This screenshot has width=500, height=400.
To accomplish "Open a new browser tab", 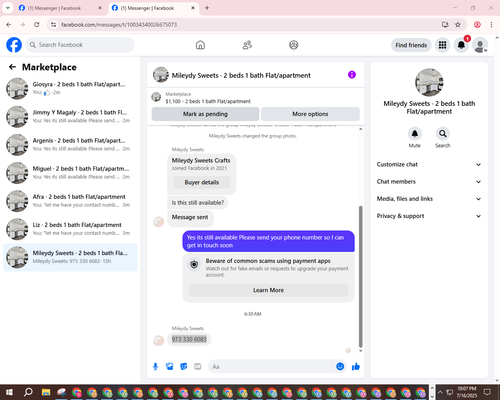I will [207, 8].
